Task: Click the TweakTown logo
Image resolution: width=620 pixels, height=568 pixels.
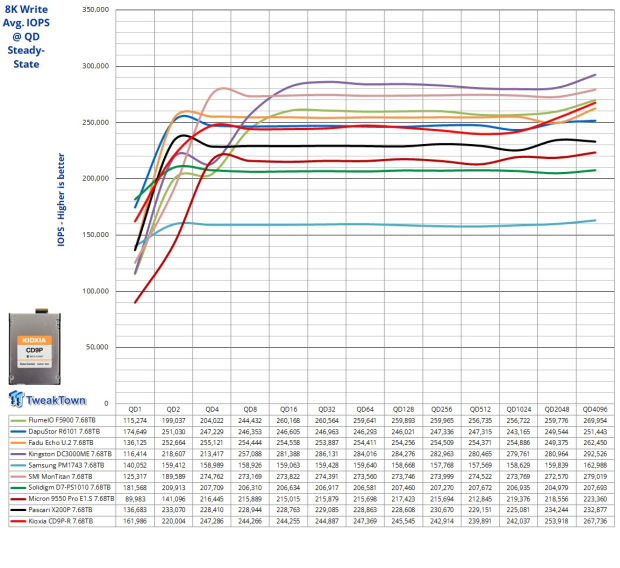Action: click(47, 399)
